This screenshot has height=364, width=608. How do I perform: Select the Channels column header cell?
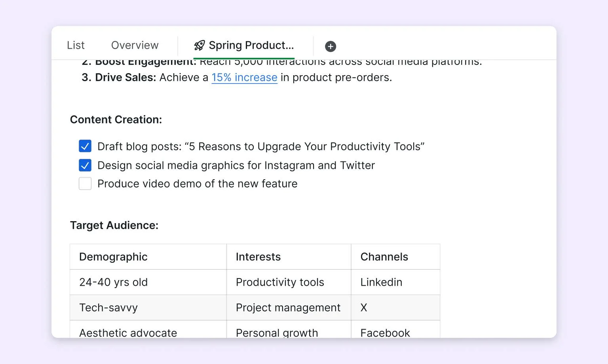click(x=395, y=257)
